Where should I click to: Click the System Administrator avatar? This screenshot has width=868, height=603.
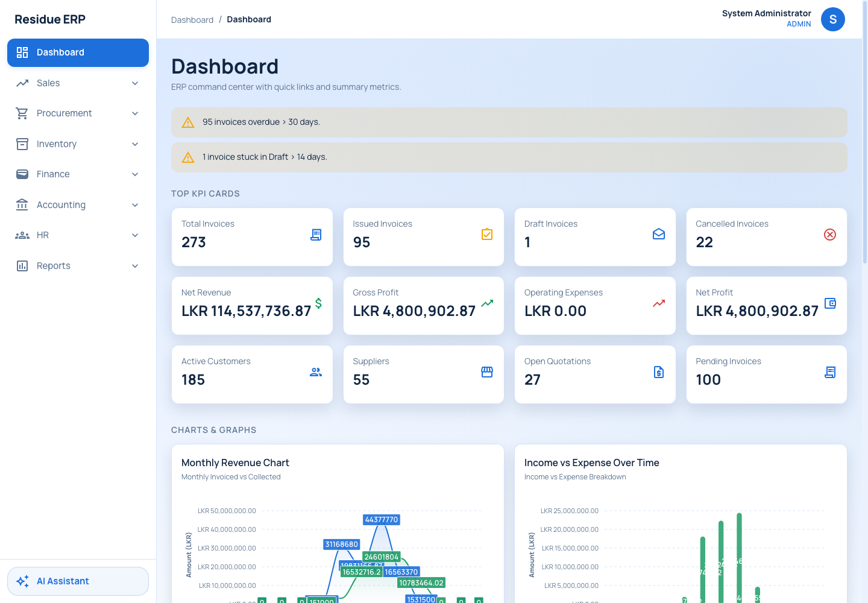tap(833, 19)
